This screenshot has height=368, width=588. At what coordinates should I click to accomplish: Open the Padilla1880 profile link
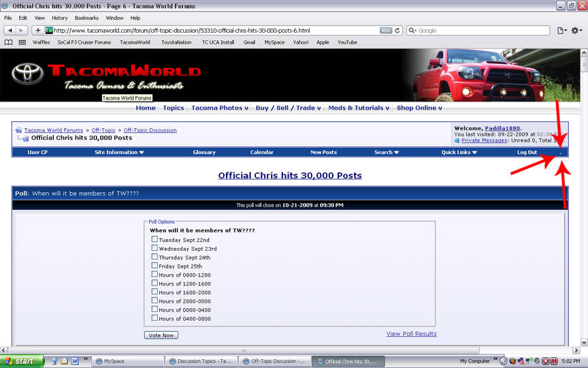click(502, 128)
